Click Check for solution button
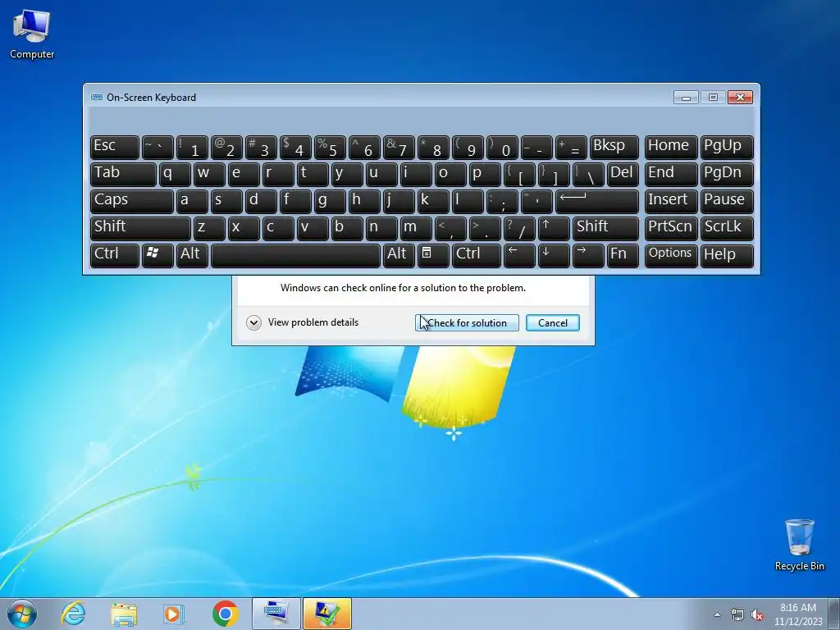The width and height of the screenshot is (840, 630). tap(467, 322)
